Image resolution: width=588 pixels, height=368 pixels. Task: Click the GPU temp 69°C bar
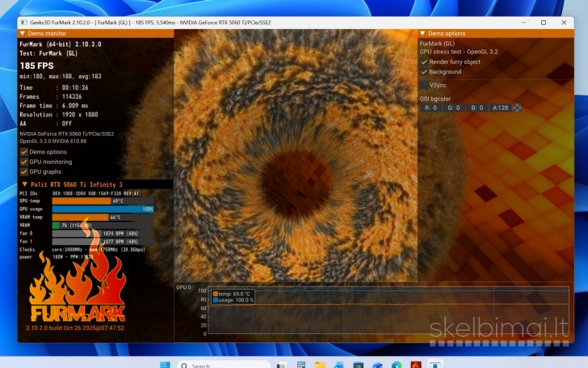tap(103, 201)
